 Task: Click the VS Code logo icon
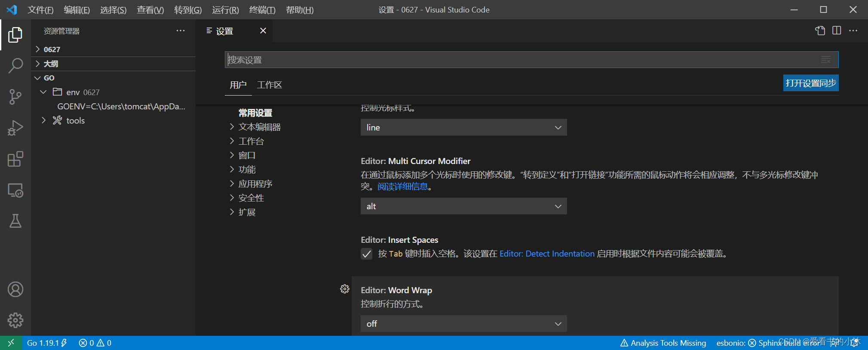pyautogui.click(x=12, y=9)
